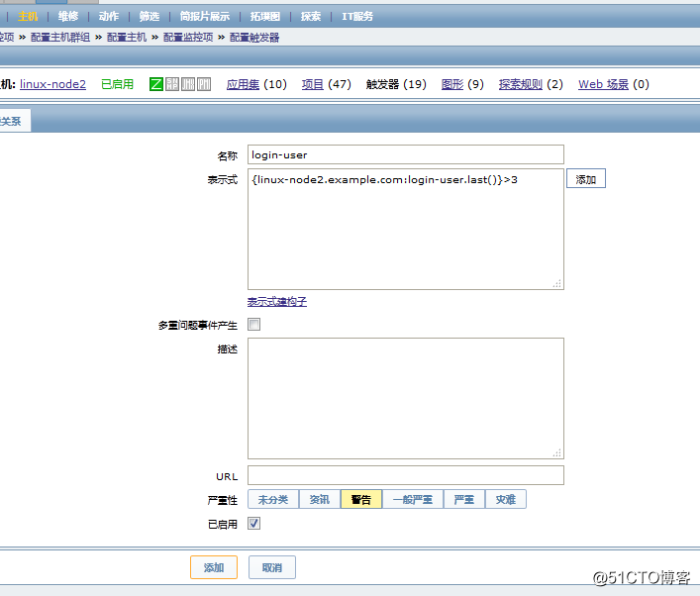This screenshot has width=700, height=596.
Task: Click the green 已启用 host status
Action: point(118,84)
